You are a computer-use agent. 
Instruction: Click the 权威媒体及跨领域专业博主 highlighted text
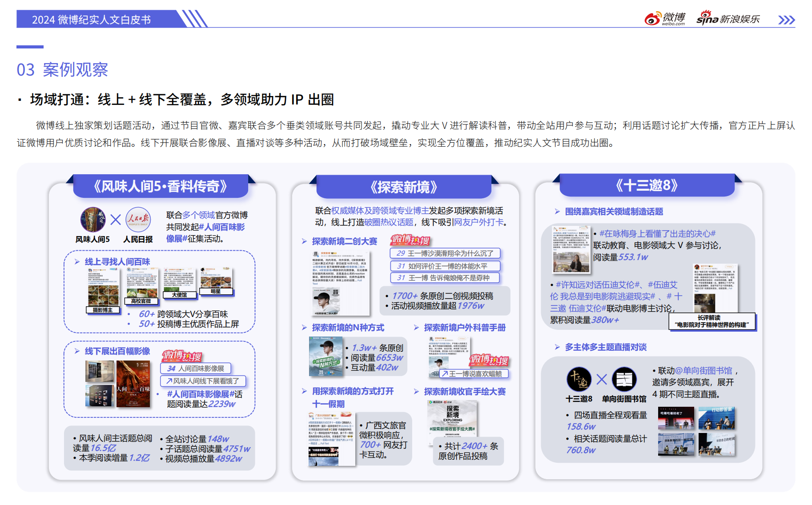380,211
